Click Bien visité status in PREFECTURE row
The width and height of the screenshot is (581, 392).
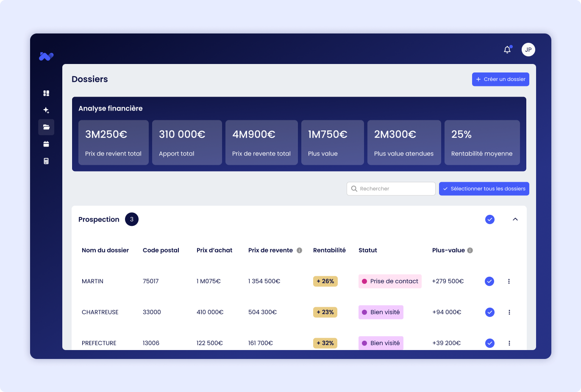[381, 343]
